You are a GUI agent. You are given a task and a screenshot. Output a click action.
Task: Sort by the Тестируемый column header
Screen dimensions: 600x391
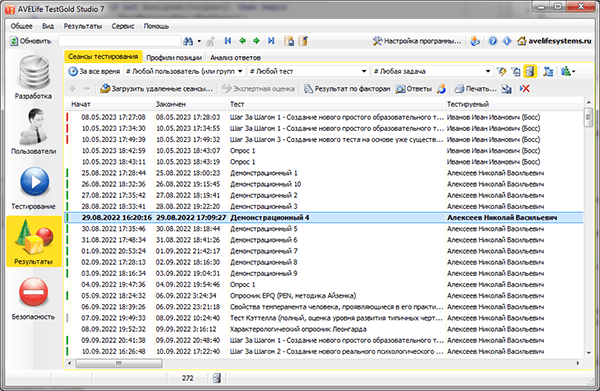[x=515, y=104]
